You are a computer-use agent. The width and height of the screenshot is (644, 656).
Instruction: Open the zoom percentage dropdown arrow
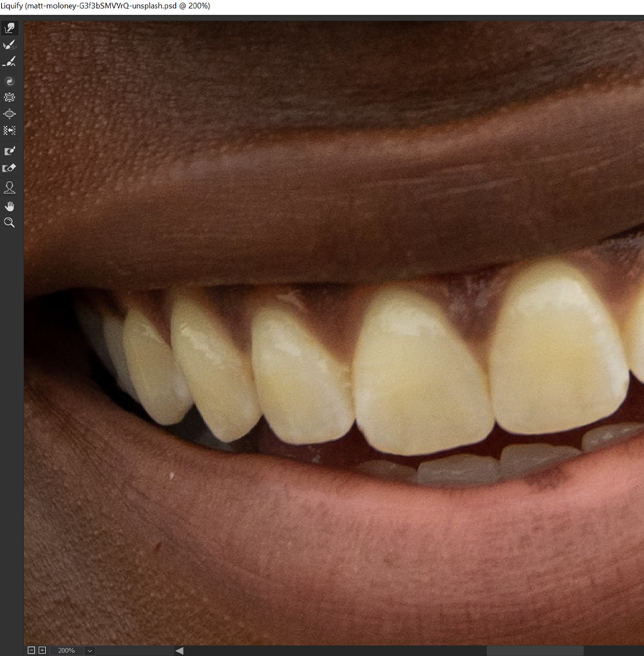tap(90, 651)
